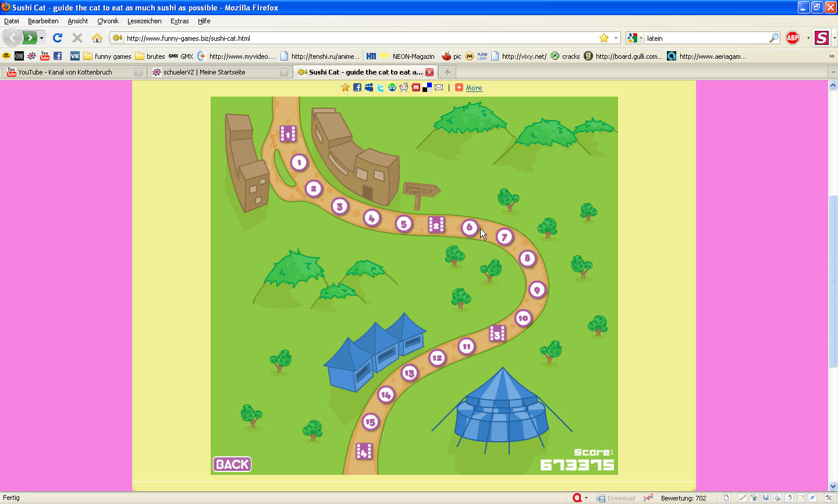
Task: Show more bookmarks with the chevron
Action: (x=832, y=56)
